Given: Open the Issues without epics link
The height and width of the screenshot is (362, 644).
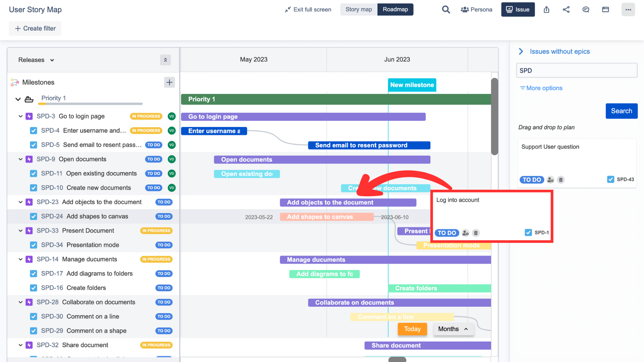Looking at the screenshot, I should pyautogui.click(x=559, y=51).
